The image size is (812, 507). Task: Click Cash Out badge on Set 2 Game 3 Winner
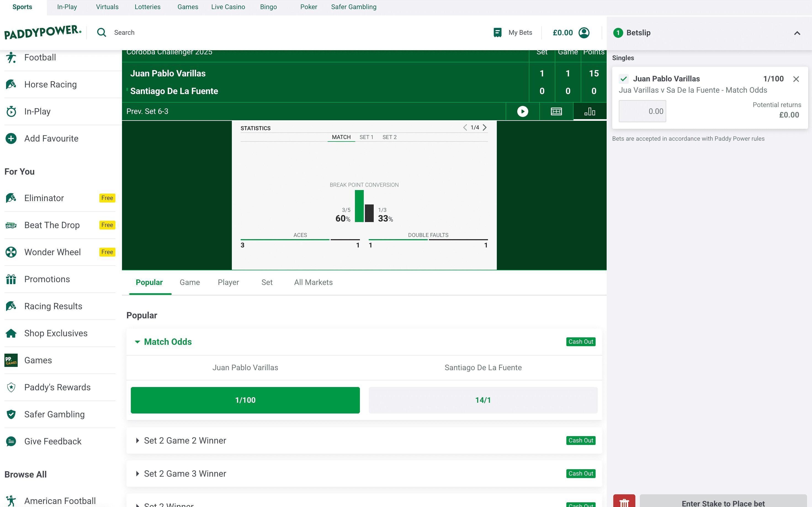point(581,473)
